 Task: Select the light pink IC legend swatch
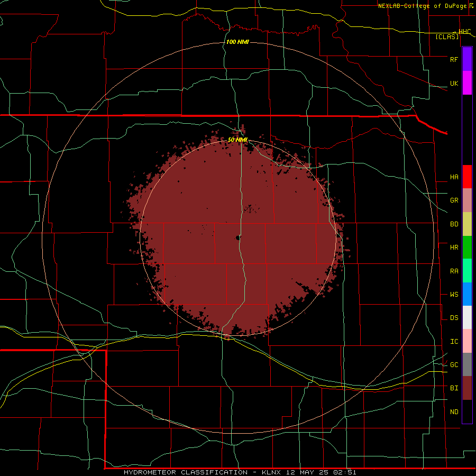tap(467, 341)
